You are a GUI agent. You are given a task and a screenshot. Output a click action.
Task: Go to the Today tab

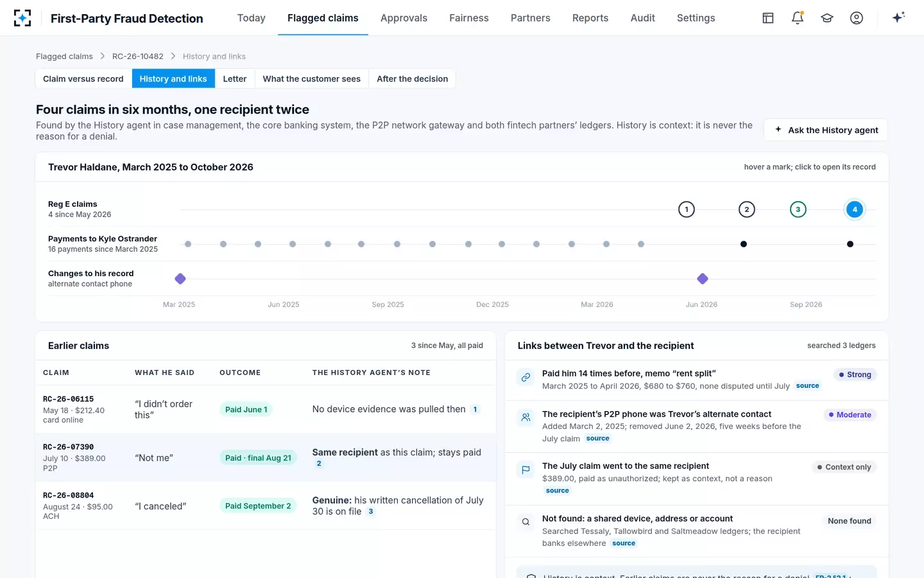click(252, 18)
